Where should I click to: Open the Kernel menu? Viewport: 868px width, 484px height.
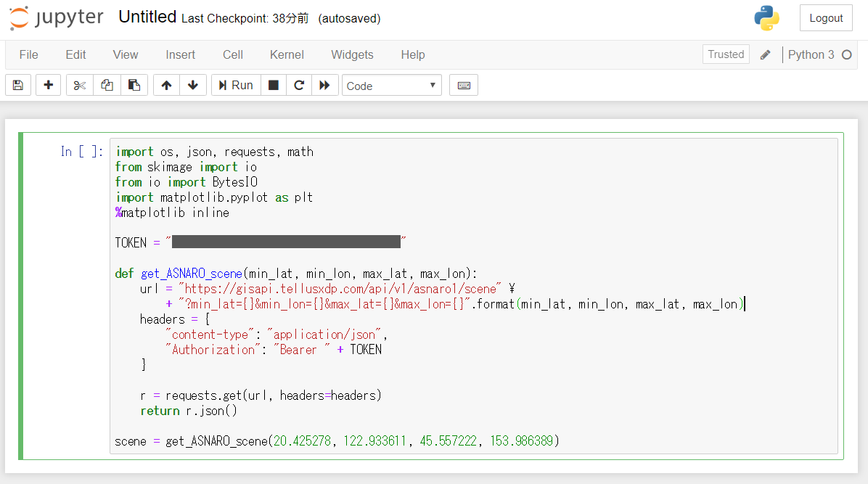click(x=287, y=55)
